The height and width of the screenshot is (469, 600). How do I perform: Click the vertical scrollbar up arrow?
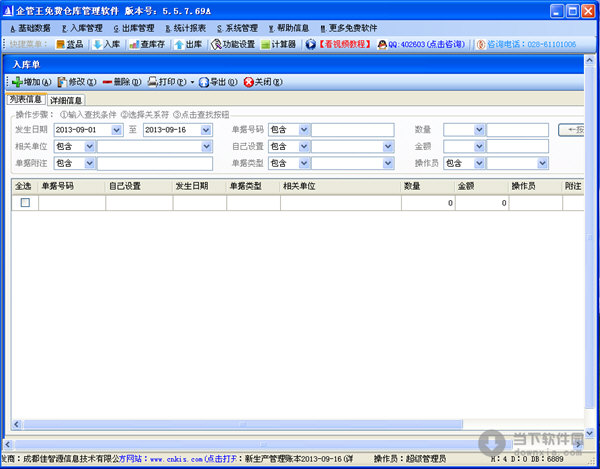[589, 60]
